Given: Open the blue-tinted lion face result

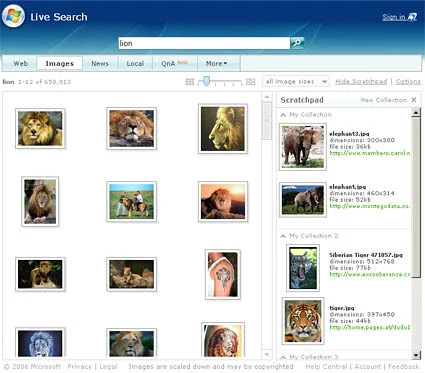Looking at the screenshot, I should 40,343.
